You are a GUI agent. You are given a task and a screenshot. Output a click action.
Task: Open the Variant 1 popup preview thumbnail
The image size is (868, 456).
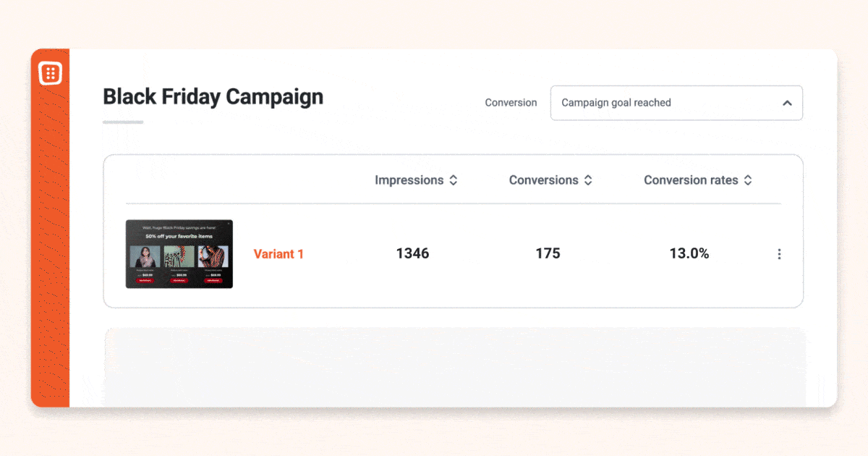(x=179, y=254)
